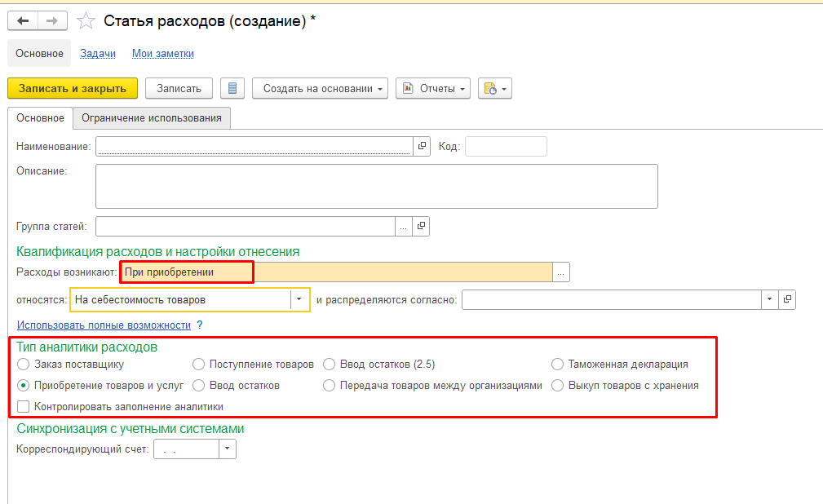823x504 pixels.
Task: Add form to favorites with star icon
Action: point(86,21)
